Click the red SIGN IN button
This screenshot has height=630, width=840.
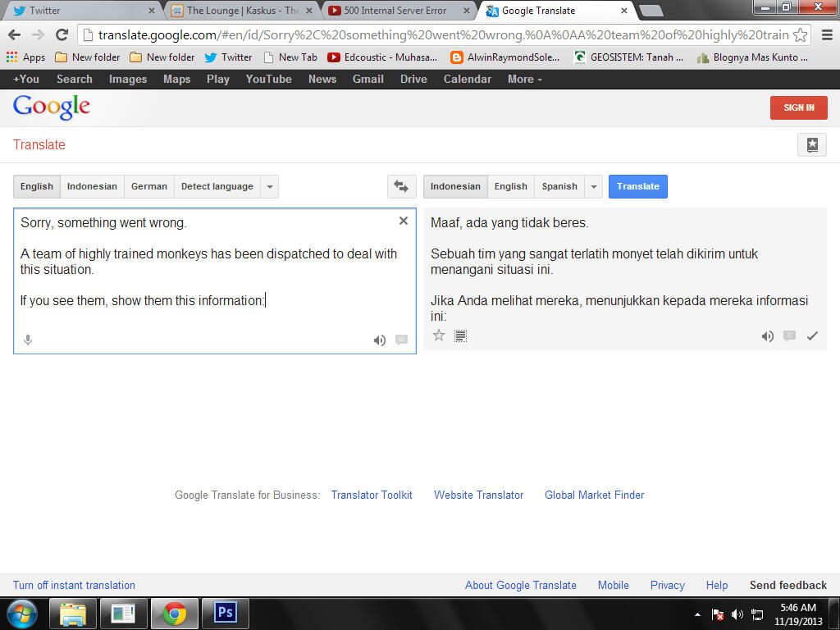click(x=799, y=107)
